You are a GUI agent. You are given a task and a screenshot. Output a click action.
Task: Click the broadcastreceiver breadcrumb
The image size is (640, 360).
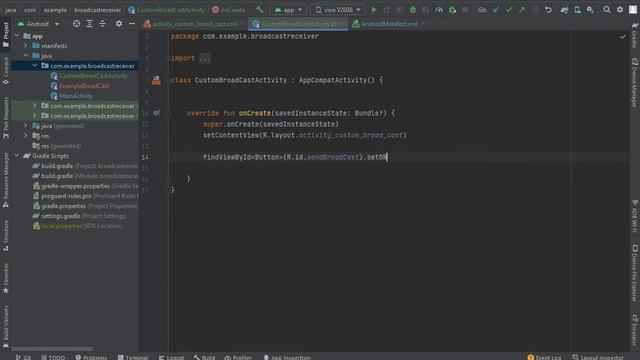click(x=98, y=10)
